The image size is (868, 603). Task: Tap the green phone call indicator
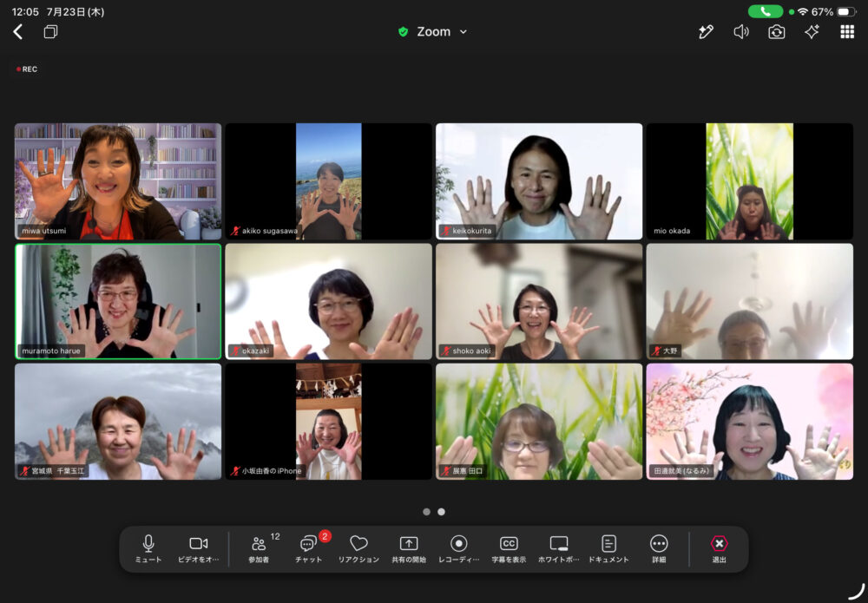coord(766,11)
